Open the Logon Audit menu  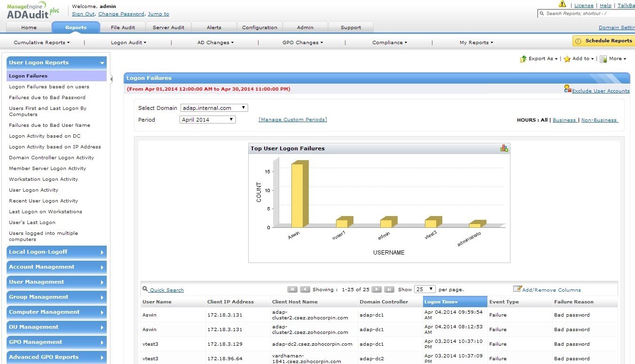(128, 42)
